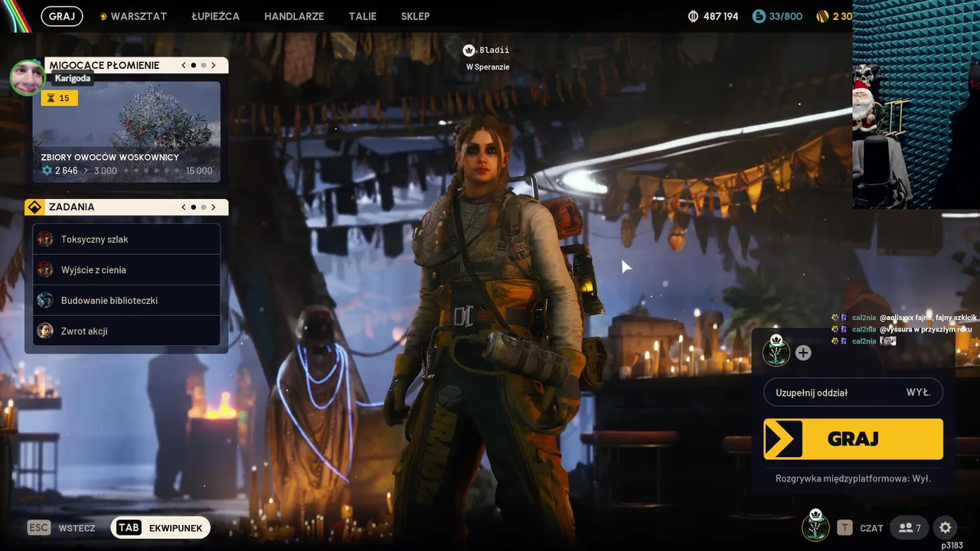Previous arrow in Migocące Płomienie header
980x551 pixels.
[x=184, y=65]
